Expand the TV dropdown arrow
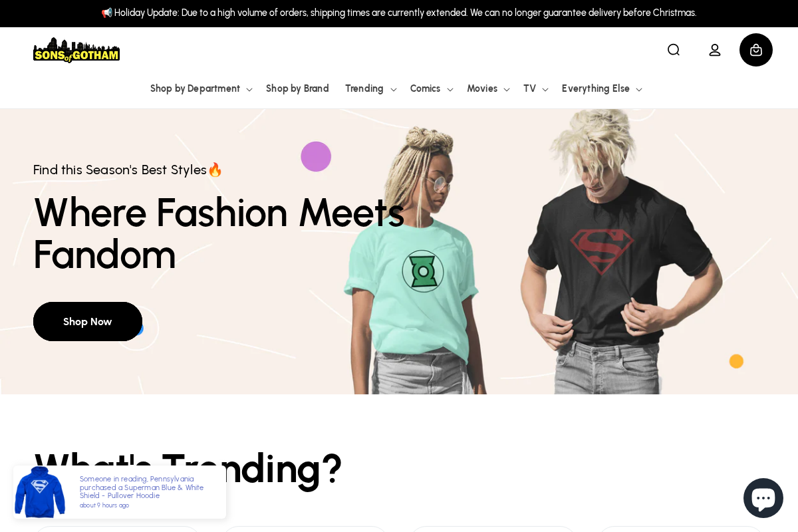 tap(545, 90)
